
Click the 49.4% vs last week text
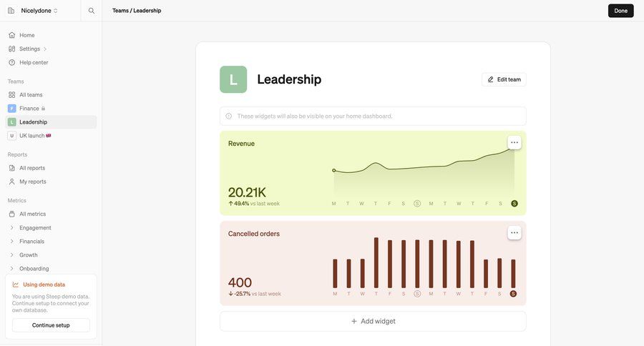(254, 204)
